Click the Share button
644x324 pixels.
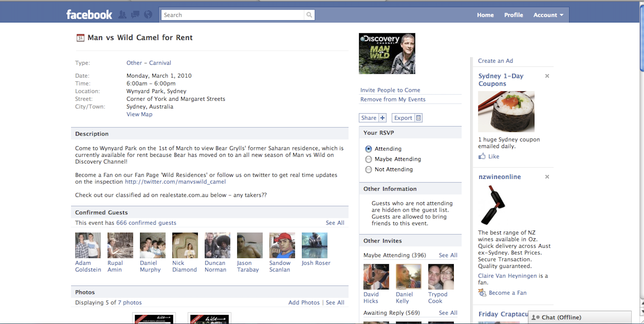pos(373,118)
